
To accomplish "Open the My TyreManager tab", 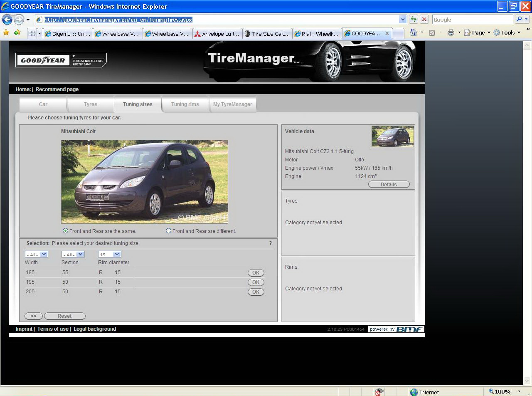I will [x=233, y=104].
